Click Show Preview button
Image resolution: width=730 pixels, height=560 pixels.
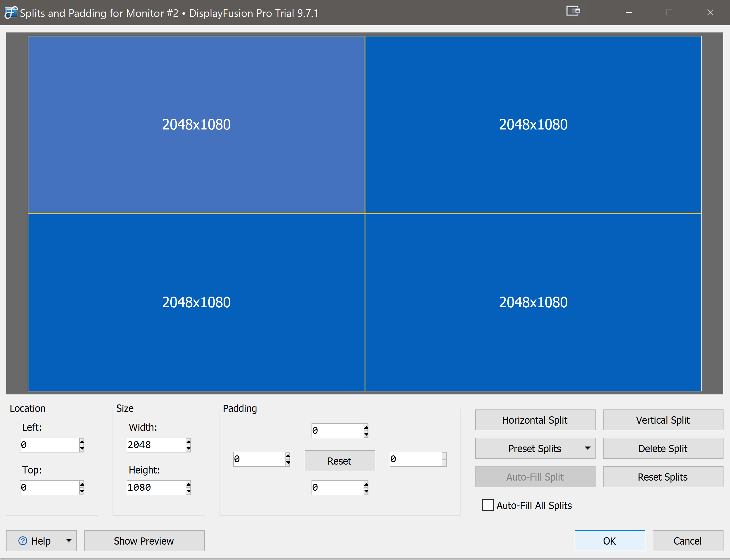point(144,541)
